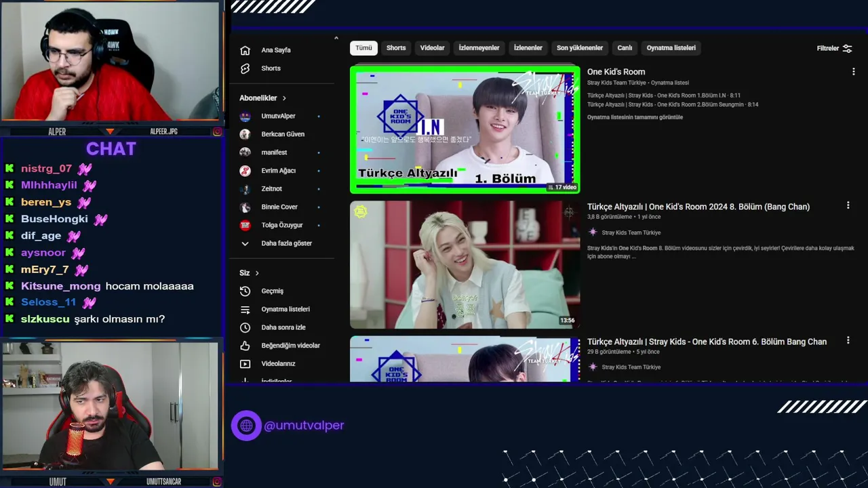Open more options for 6. Bölüm Bang Chan video
The image size is (868, 488).
[848, 340]
